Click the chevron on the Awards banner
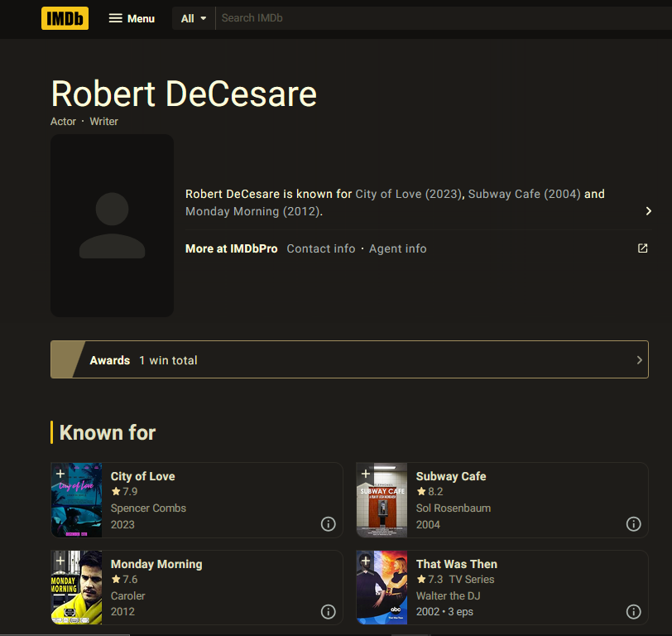The height and width of the screenshot is (636, 672). [x=639, y=360]
